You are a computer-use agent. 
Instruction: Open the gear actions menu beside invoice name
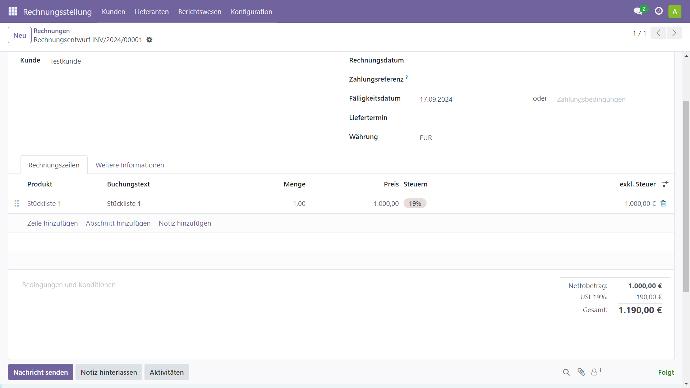149,40
